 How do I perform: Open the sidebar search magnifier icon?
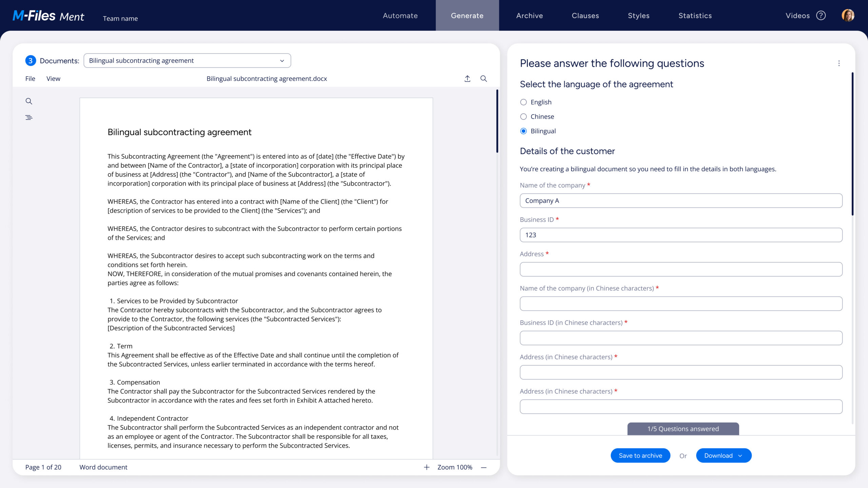pyautogui.click(x=29, y=101)
